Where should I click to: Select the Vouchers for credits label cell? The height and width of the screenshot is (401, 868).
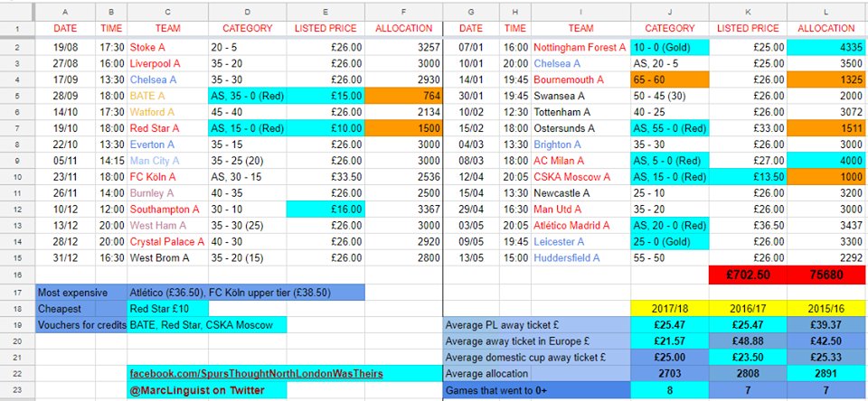point(81,324)
